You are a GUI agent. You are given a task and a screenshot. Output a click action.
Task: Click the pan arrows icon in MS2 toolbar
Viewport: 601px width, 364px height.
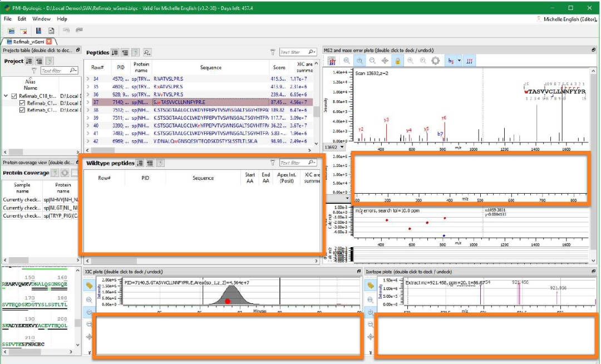point(385,61)
